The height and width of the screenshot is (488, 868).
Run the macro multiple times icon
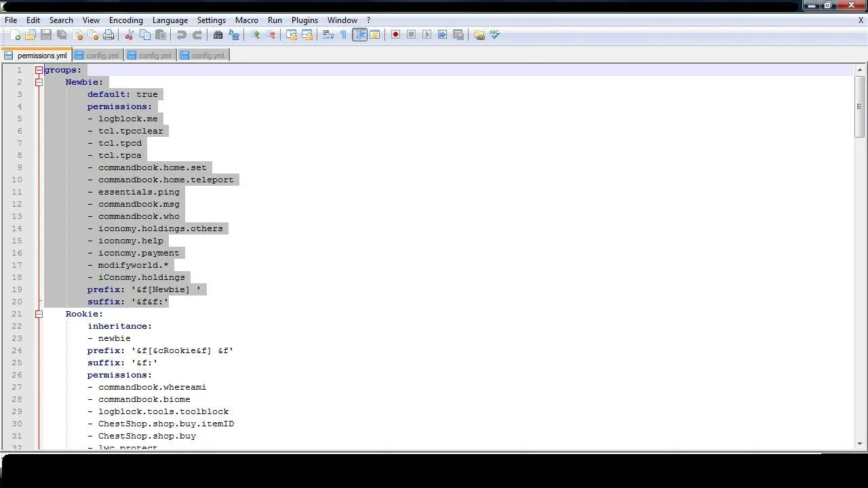[x=443, y=35]
